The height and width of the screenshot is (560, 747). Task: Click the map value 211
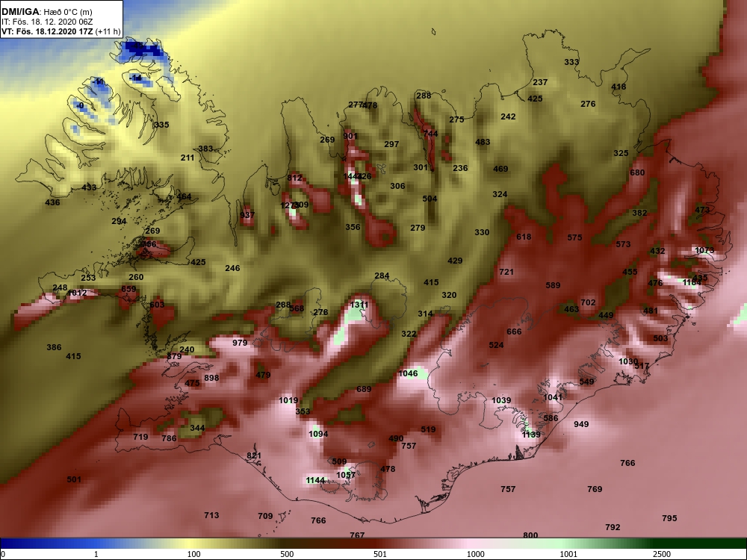[x=187, y=158]
